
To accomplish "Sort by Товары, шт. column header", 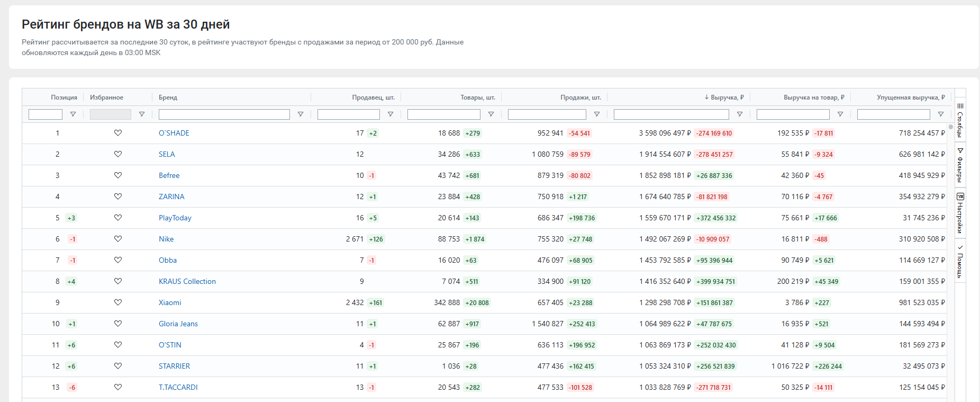I will tap(478, 97).
